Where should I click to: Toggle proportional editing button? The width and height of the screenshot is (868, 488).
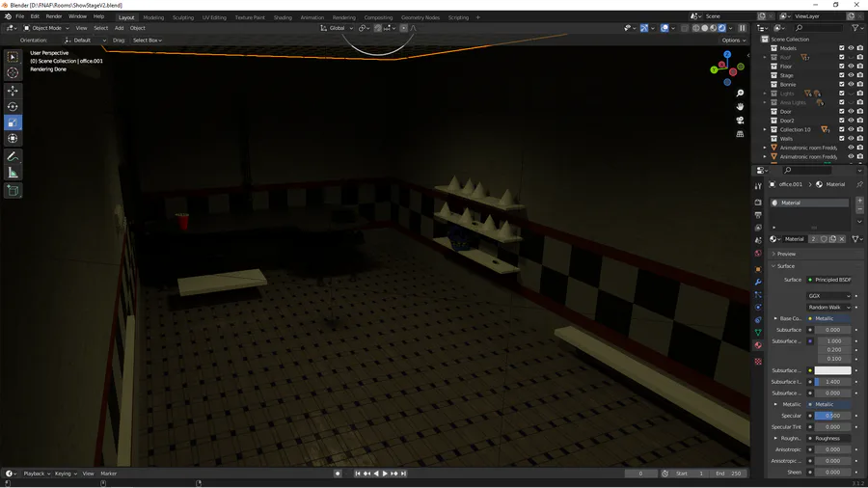point(403,28)
